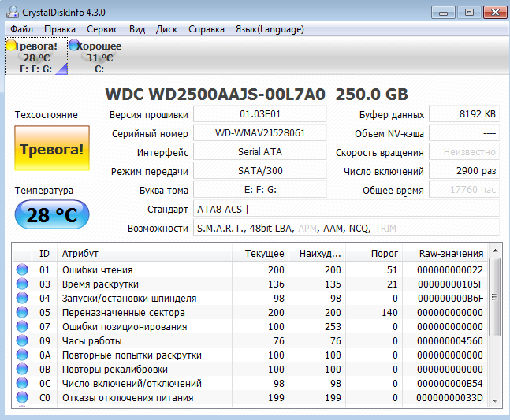Click the buffer size field 8192 KB
Image resolution: width=510 pixels, height=420 pixels.
coord(464,114)
